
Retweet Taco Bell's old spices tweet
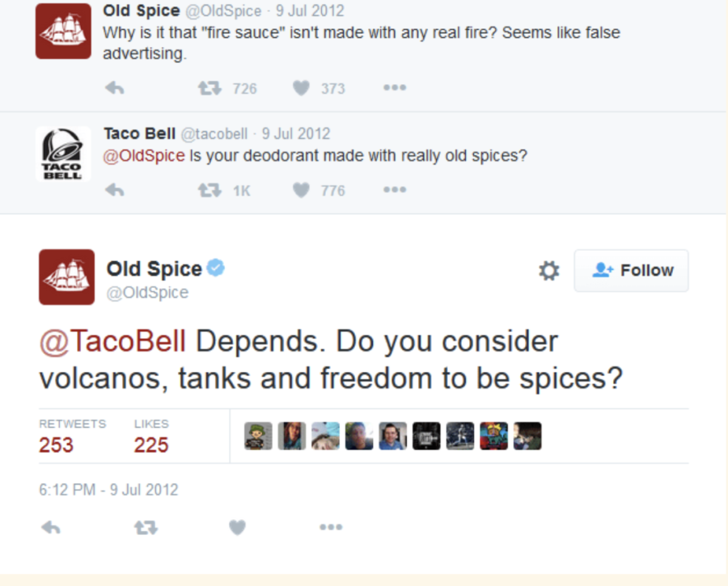tap(210, 190)
